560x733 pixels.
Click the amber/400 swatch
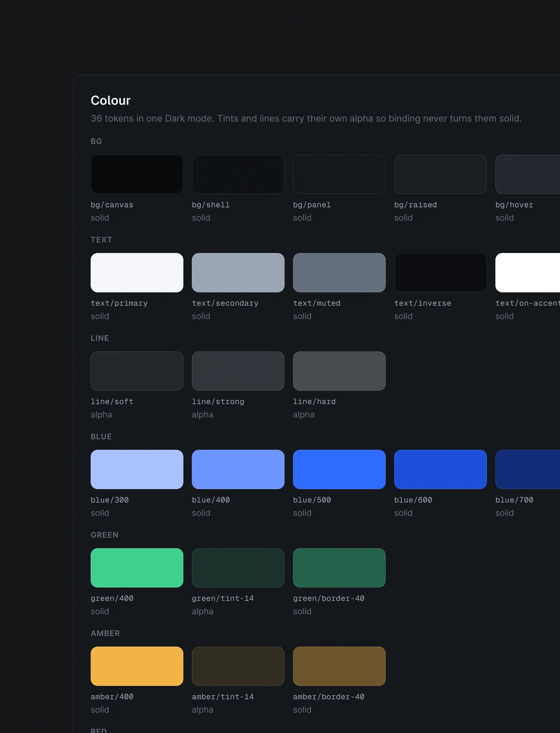[x=137, y=666]
